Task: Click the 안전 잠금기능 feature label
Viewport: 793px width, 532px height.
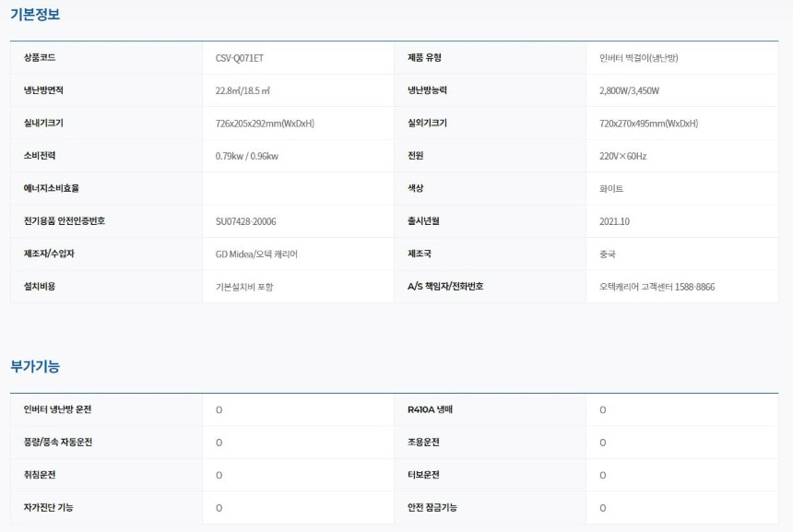Action: (x=432, y=507)
